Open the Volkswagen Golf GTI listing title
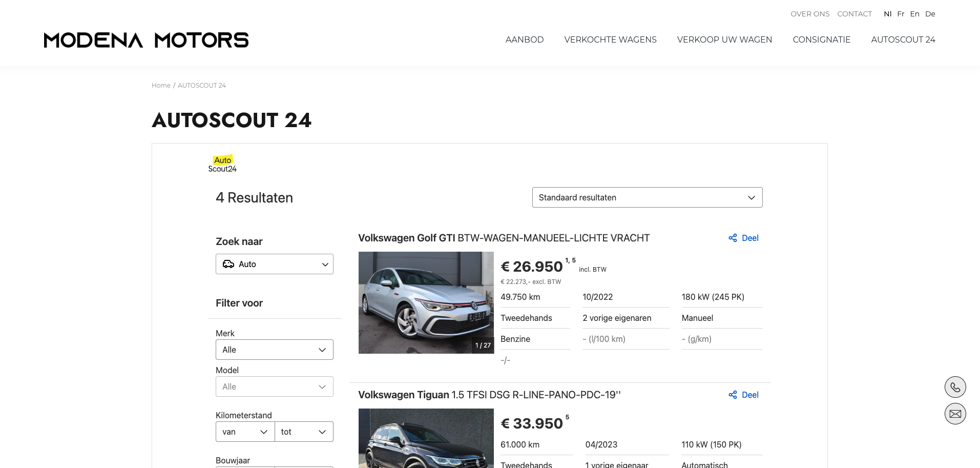The width and height of the screenshot is (980, 468). [x=504, y=238]
